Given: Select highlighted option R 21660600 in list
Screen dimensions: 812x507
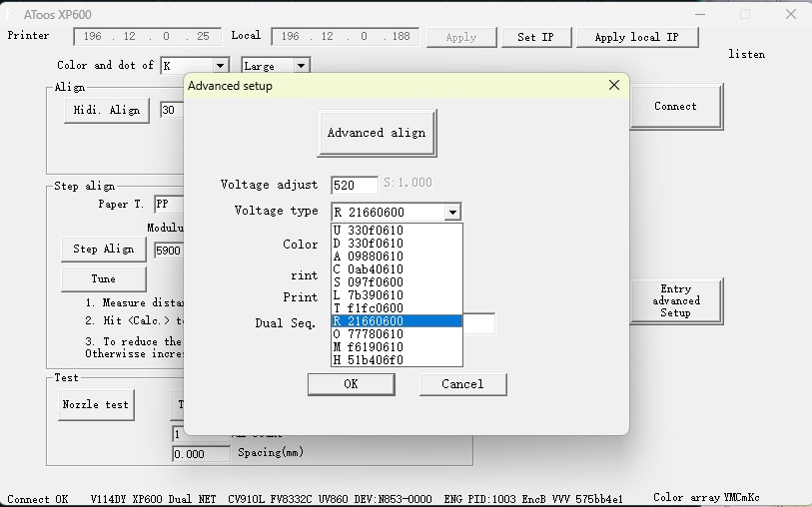Looking at the screenshot, I should (397, 320).
